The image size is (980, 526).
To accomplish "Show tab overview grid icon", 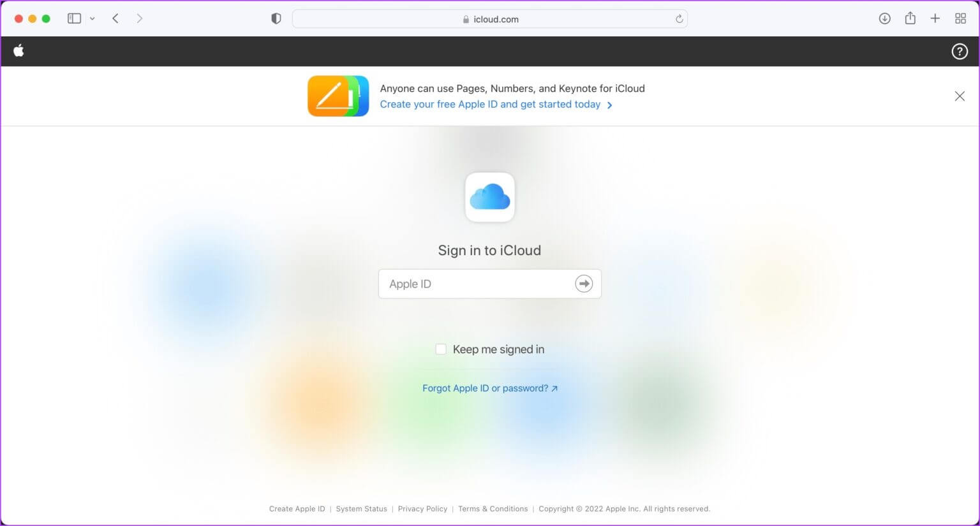I will coord(960,18).
